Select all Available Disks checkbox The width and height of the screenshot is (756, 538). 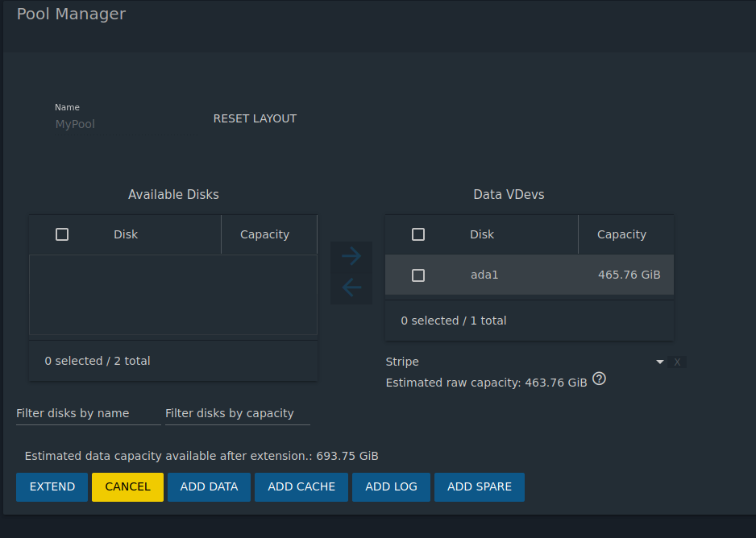pyautogui.click(x=62, y=234)
